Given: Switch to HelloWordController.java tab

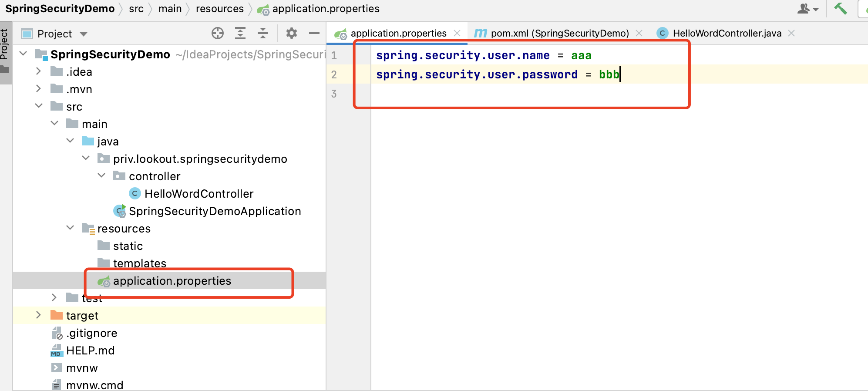Looking at the screenshot, I should (x=727, y=33).
